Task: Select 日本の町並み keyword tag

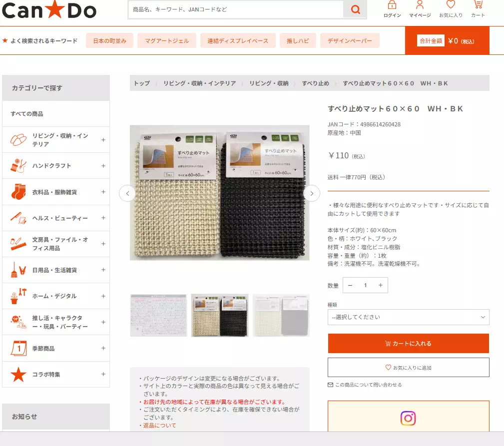Action: pyautogui.click(x=109, y=41)
